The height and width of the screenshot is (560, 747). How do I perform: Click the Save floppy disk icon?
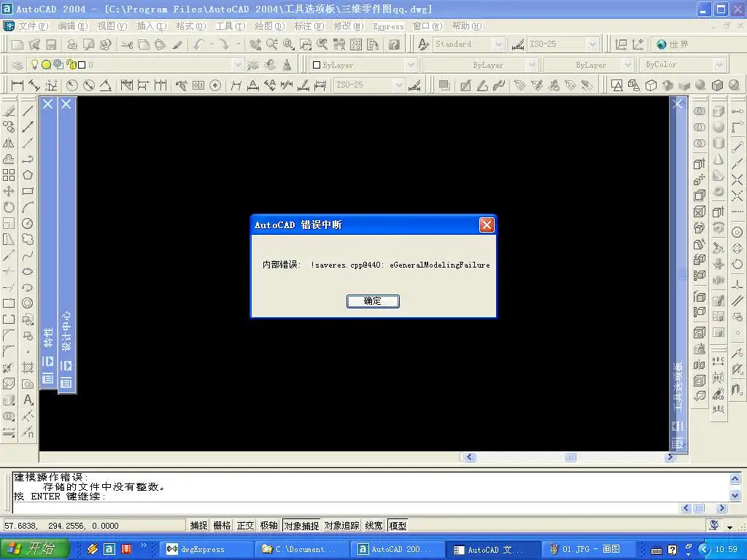pyautogui.click(x=51, y=44)
